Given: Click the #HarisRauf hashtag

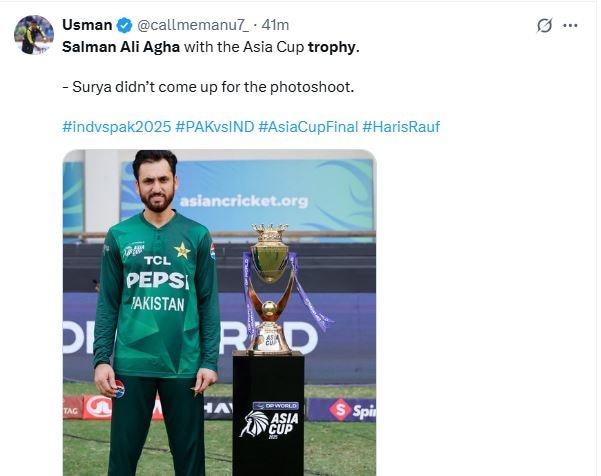Looking at the screenshot, I should click(401, 127).
